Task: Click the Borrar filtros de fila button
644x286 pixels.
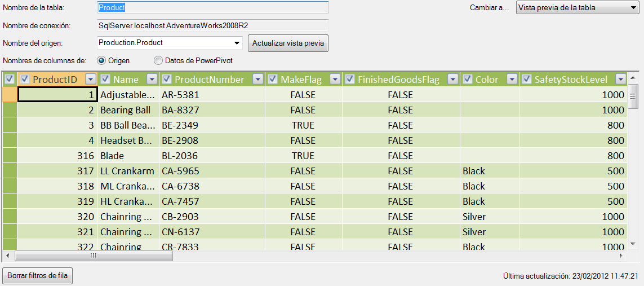Action: (38, 275)
